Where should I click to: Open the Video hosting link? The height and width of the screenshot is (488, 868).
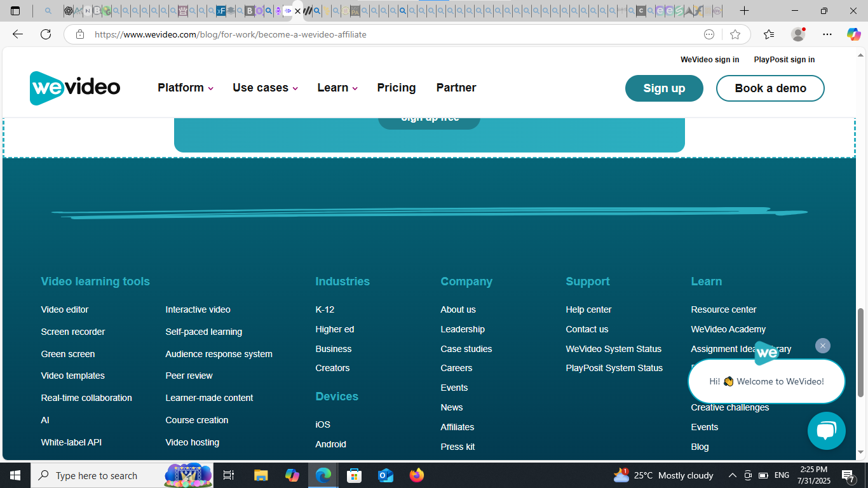[x=192, y=442]
